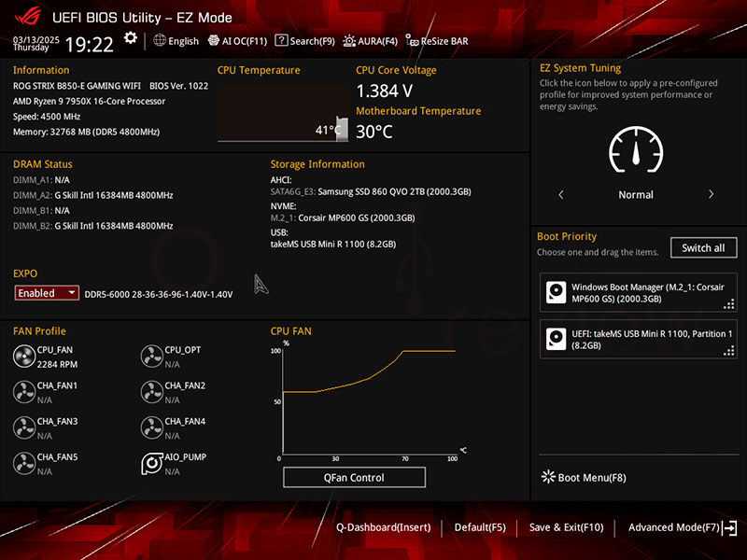Click the Normal tuning profile label
This screenshot has width=747, height=560.
636,195
